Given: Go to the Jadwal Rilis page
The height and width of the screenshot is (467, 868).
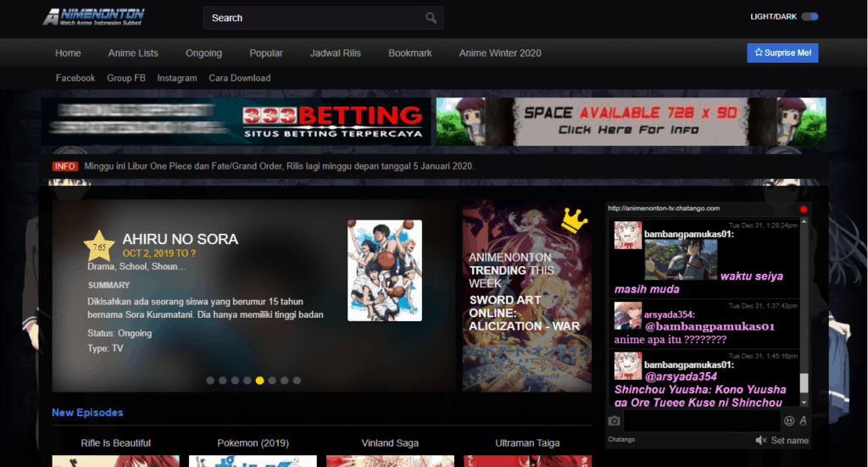Looking at the screenshot, I should (x=335, y=53).
